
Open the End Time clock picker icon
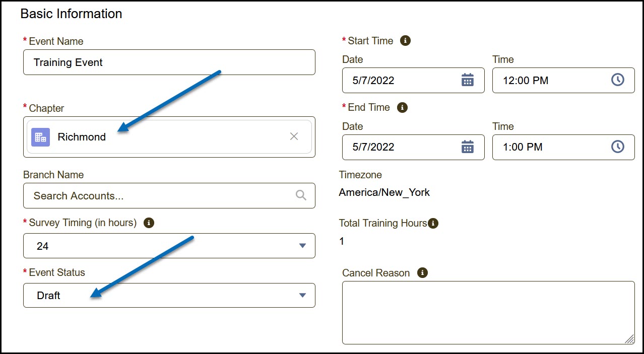point(617,147)
